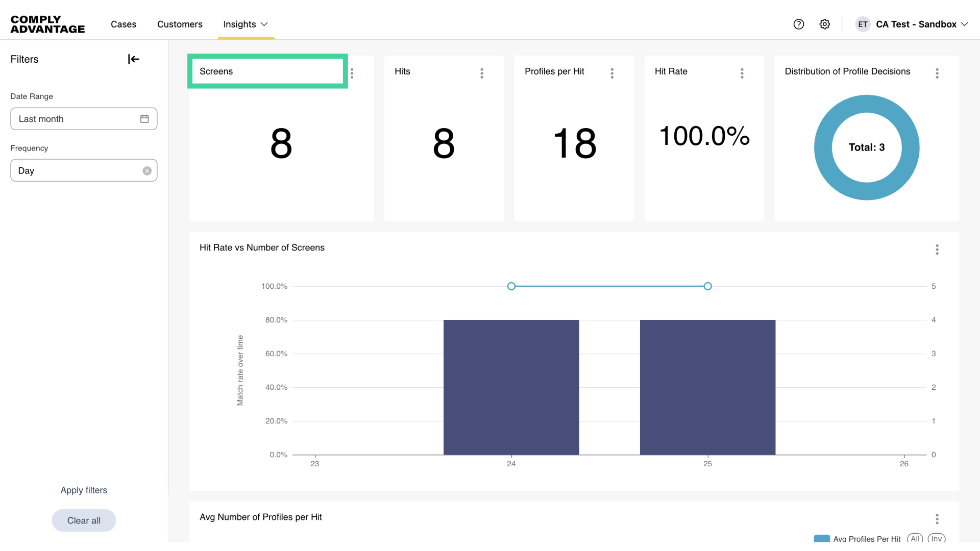Expand the Insights navigation dropdown
The width and height of the screenshot is (980, 551).
pyautogui.click(x=246, y=24)
